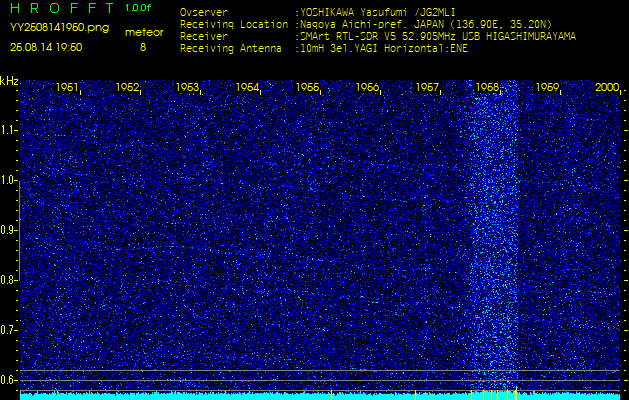Click the yellow detection marker between 1955 and 1956
The image size is (629, 400).
pos(331,395)
